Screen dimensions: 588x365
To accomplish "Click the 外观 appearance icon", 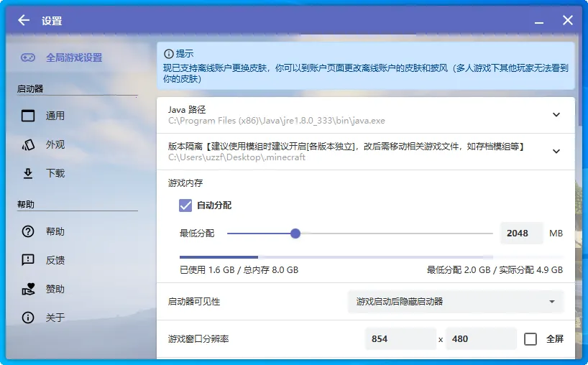I will [28, 144].
